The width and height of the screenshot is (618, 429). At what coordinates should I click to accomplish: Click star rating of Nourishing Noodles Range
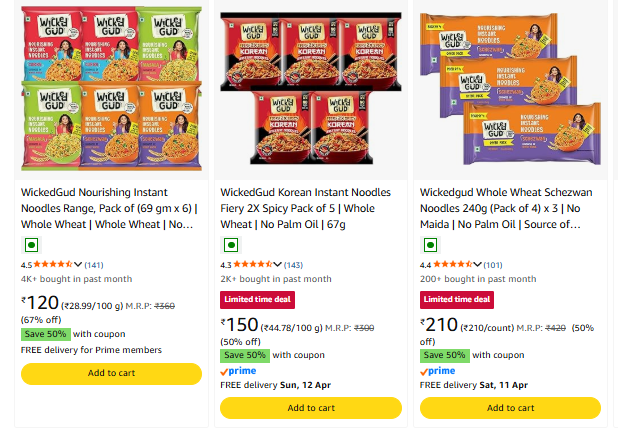pyautogui.click(x=56, y=264)
